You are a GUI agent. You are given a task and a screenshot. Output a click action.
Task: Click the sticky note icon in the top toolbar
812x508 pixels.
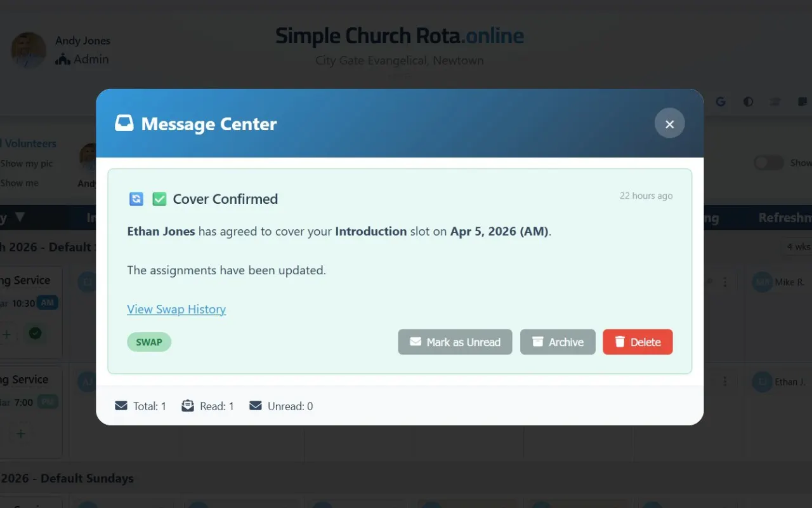[x=802, y=102]
